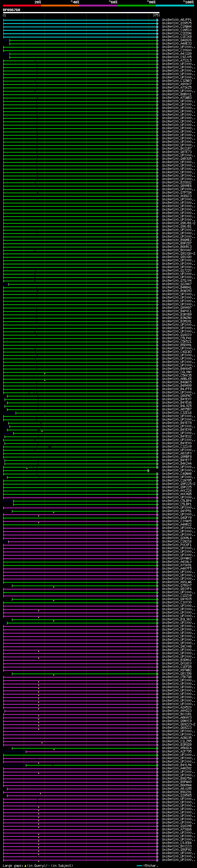The height and width of the screenshot is (868, 197).
Task: Open hit label UniRef100_A8JFP1
Action: click(x=177, y=20)
